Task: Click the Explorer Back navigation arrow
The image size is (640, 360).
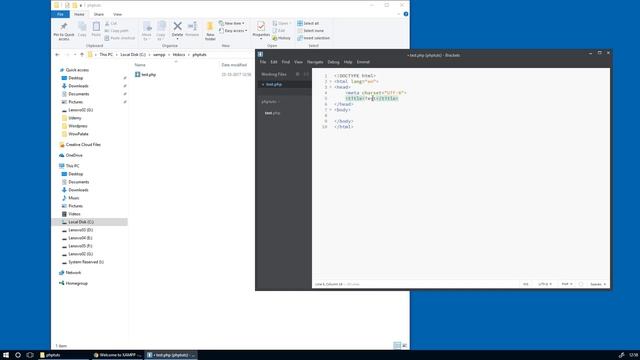Action: [x=57, y=55]
